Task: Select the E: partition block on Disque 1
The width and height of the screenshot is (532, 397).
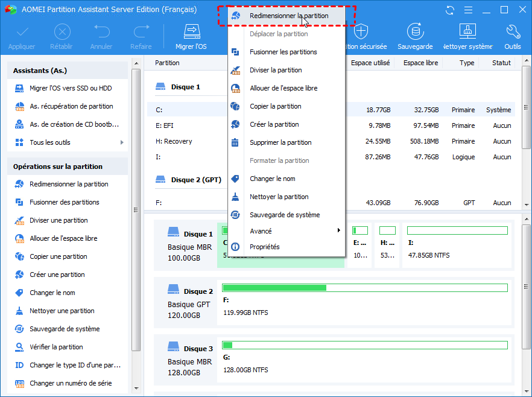Action: pos(359,245)
